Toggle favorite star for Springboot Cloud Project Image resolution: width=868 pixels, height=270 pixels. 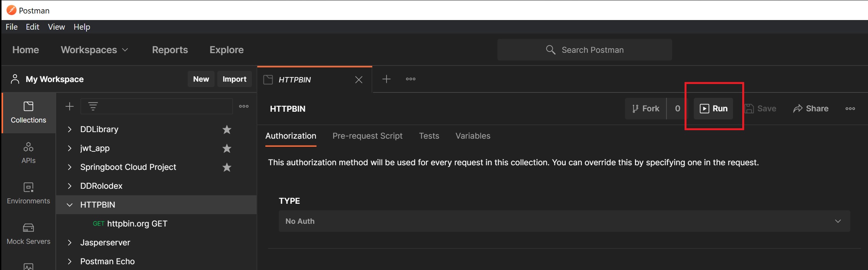click(227, 167)
